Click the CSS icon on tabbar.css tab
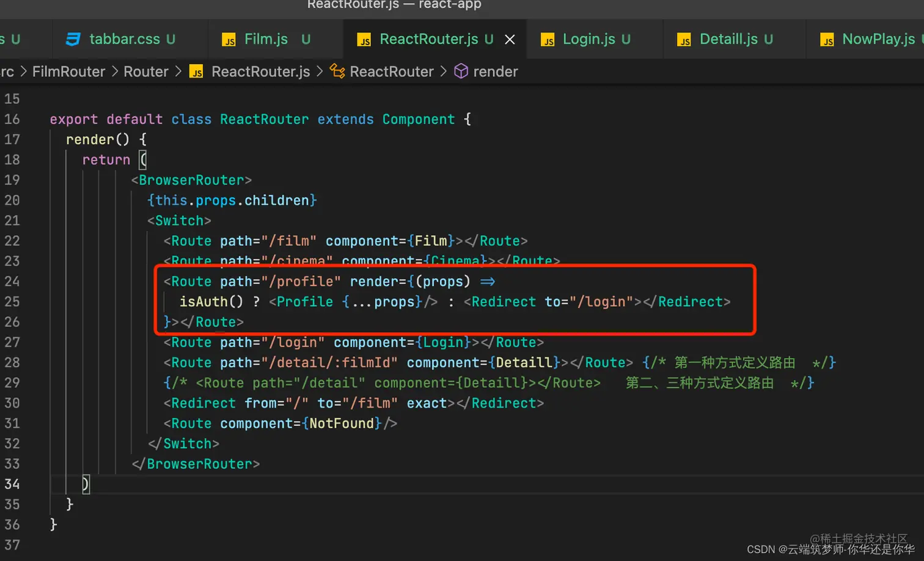Image resolution: width=924 pixels, height=561 pixels. [73, 40]
